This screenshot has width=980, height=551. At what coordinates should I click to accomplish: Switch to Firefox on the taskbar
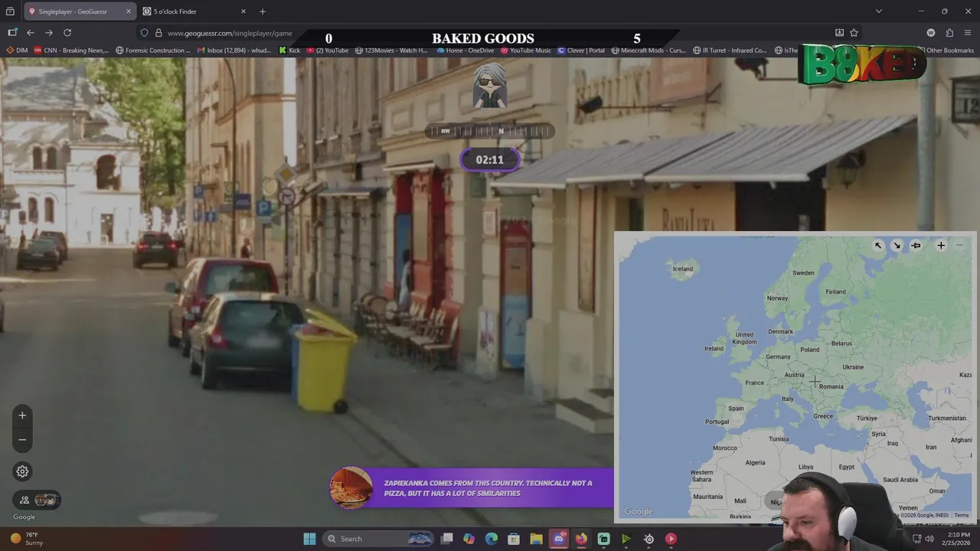click(581, 539)
